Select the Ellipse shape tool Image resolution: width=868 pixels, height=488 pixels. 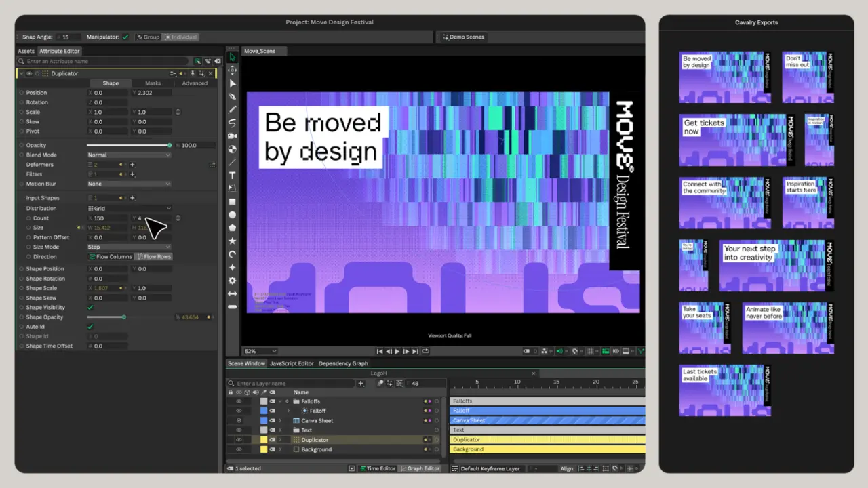(233, 215)
